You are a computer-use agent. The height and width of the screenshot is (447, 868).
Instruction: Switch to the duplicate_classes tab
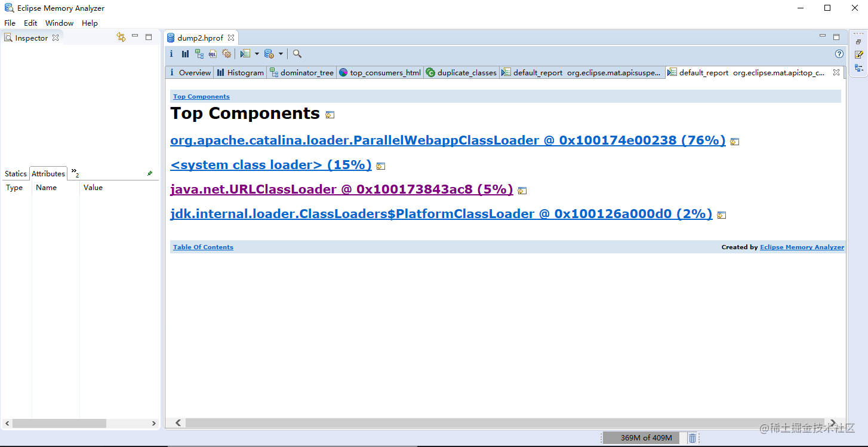click(461, 72)
